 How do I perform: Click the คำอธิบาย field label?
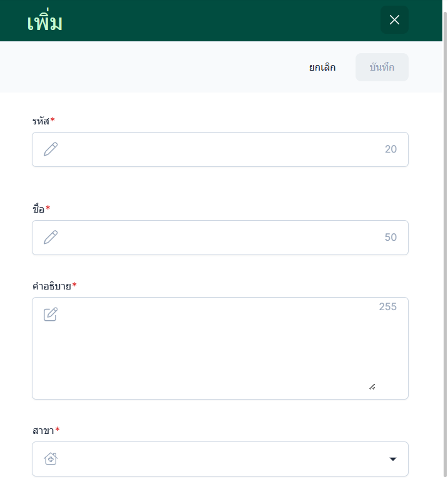coord(52,286)
